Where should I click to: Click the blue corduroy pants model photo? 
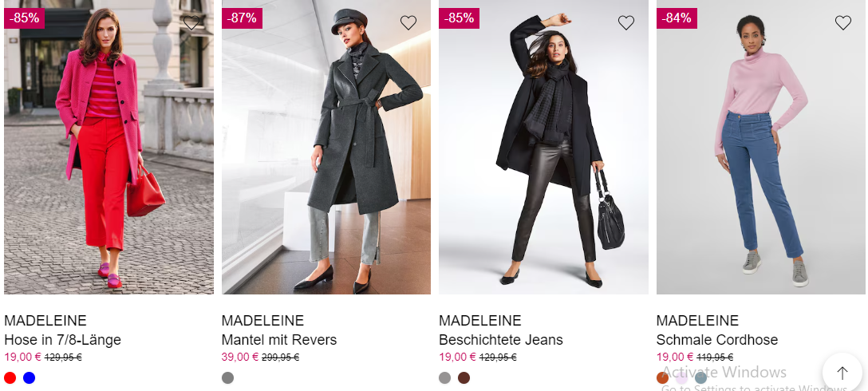coord(761,147)
